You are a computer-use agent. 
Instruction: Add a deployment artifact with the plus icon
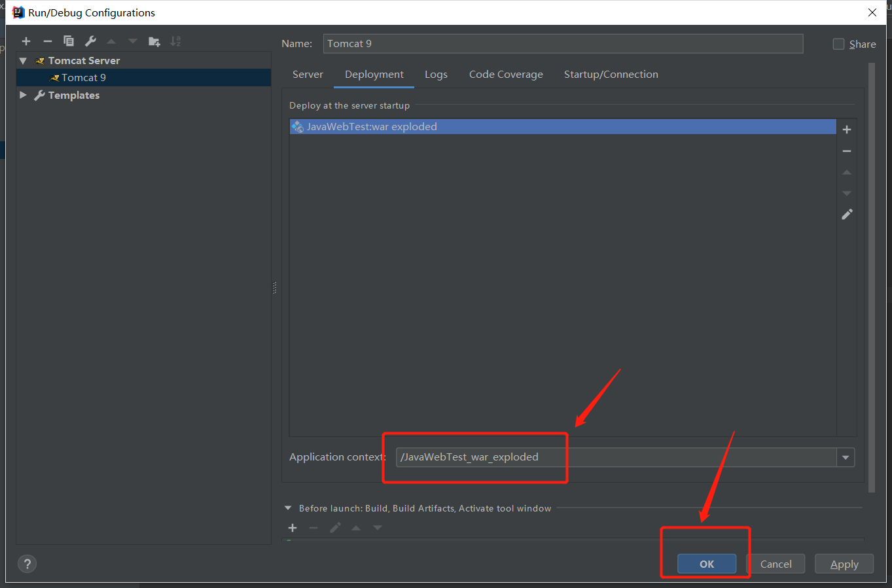(x=846, y=129)
